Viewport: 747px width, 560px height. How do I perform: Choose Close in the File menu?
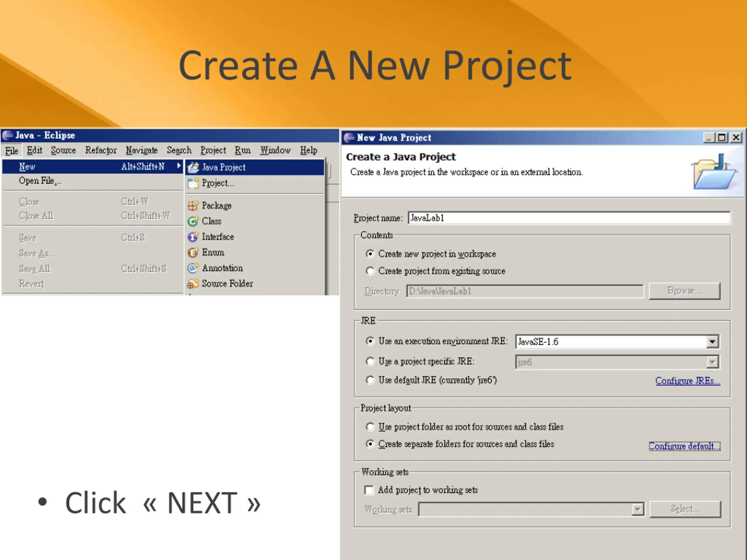coord(92,202)
